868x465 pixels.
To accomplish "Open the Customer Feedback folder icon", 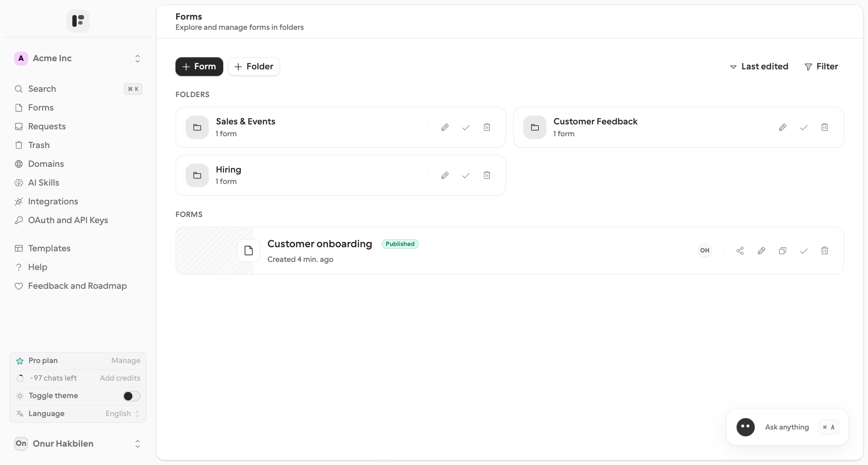I will [535, 127].
